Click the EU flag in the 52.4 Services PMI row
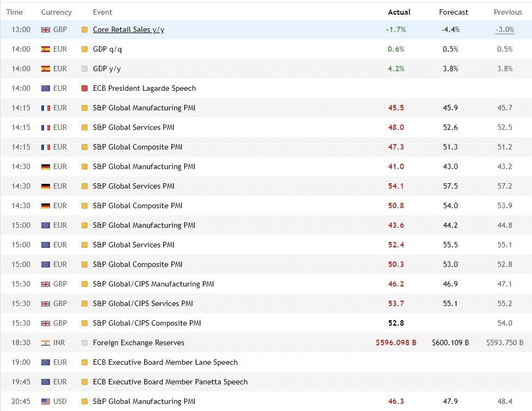The image size is (532, 411). pos(46,245)
